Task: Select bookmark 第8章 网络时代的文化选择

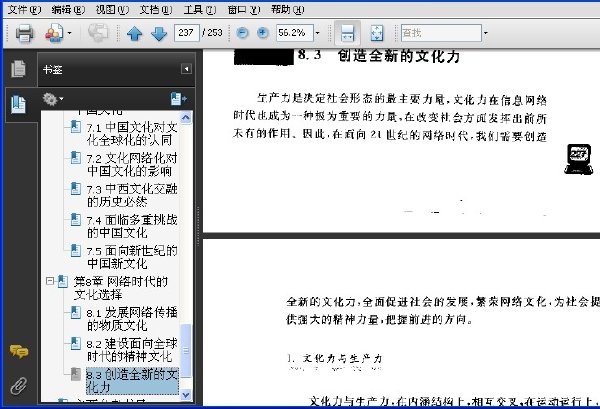Action: click(x=121, y=288)
